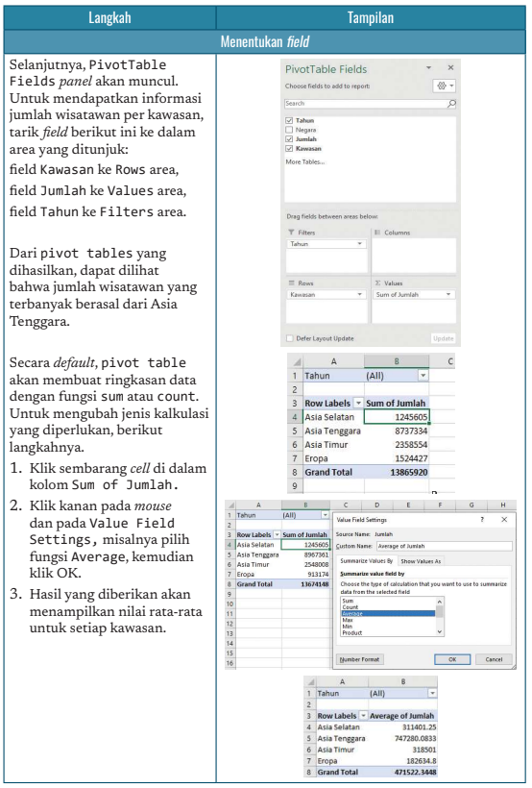532x788 pixels.
Task: Select Count in the summarize function list
Action: point(388,607)
